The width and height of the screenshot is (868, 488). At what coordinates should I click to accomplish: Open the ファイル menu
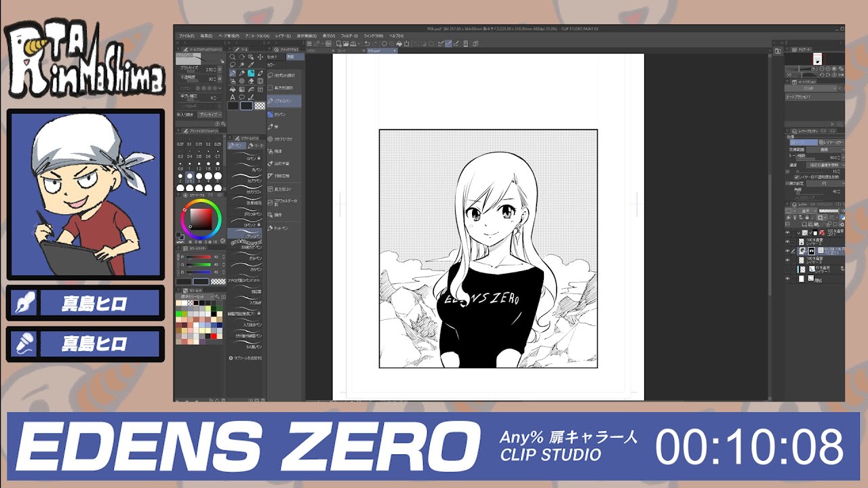tap(186, 35)
